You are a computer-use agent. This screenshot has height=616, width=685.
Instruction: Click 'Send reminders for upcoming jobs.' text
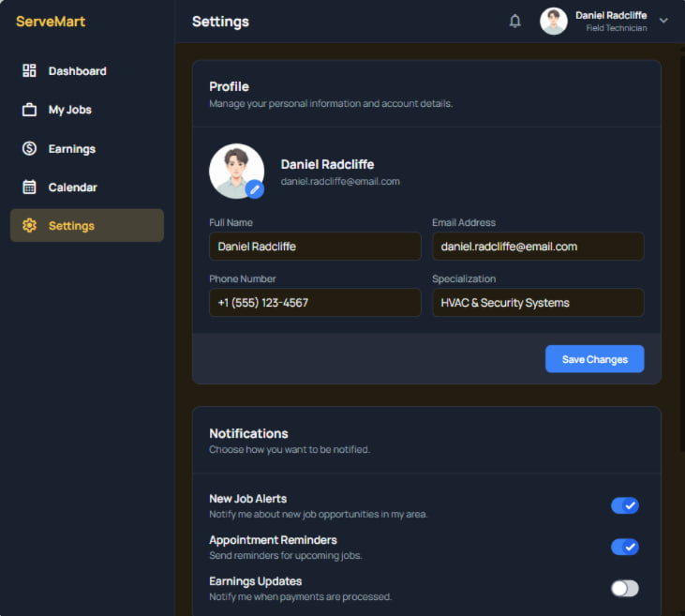(x=285, y=556)
